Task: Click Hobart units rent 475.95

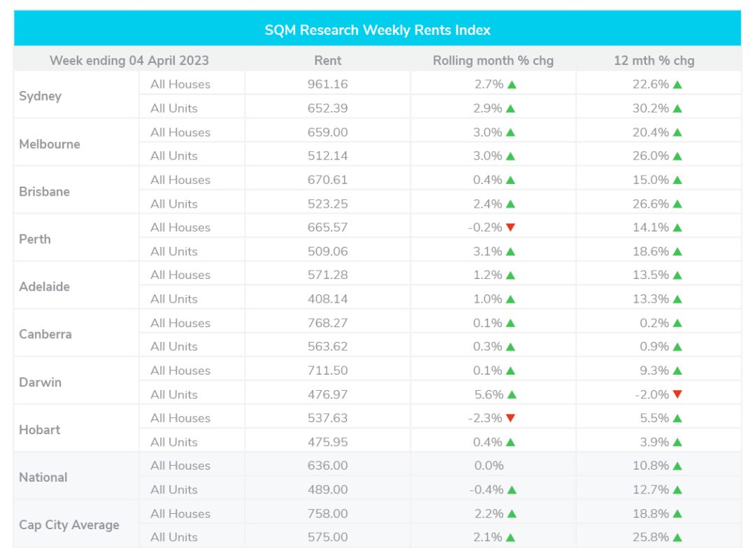Action: click(327, 442)
